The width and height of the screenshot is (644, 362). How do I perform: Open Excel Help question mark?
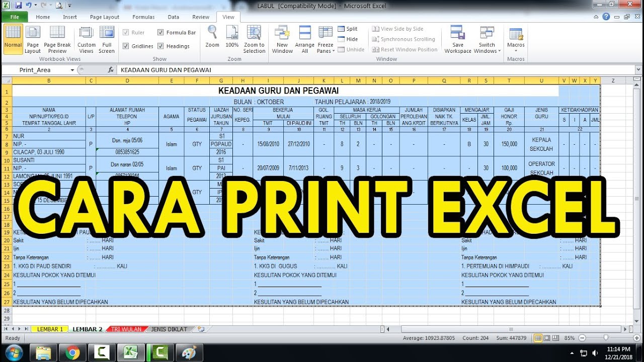coord(606,17)
